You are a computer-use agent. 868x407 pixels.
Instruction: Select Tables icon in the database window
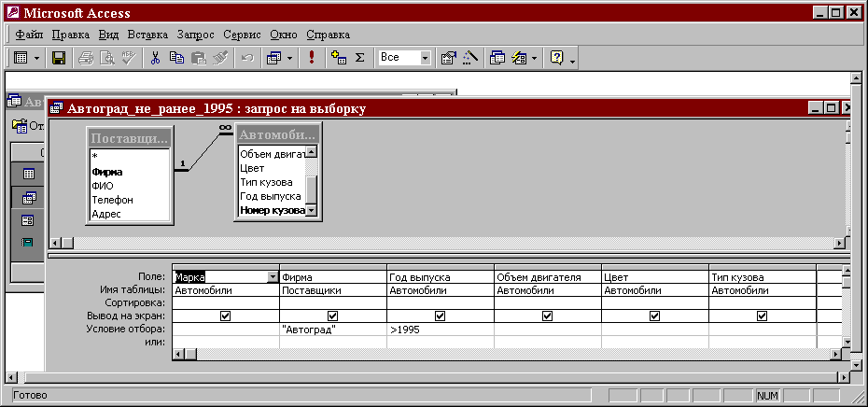29,174
